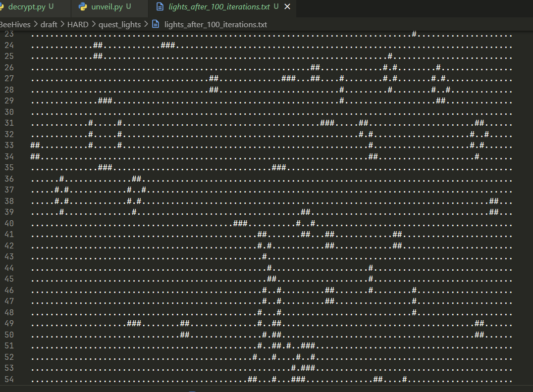The image size is (533, 392).
Task: Click the chevron between draft and HARD
Action: point(62,24)
